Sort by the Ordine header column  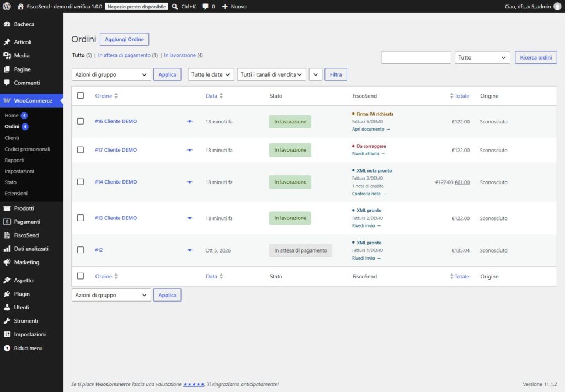tap(106, 96)
